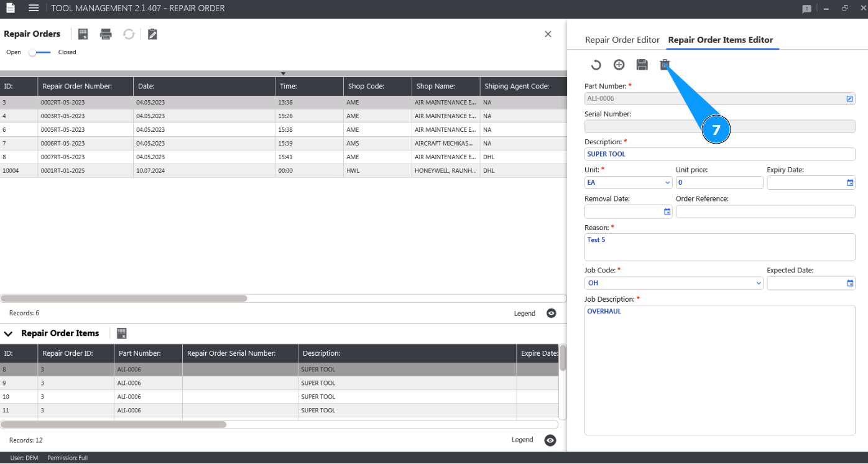Click the HWL shop code cell
This screenshot has width=868, height=464.
pyautogui.click(x=377, y=171)
